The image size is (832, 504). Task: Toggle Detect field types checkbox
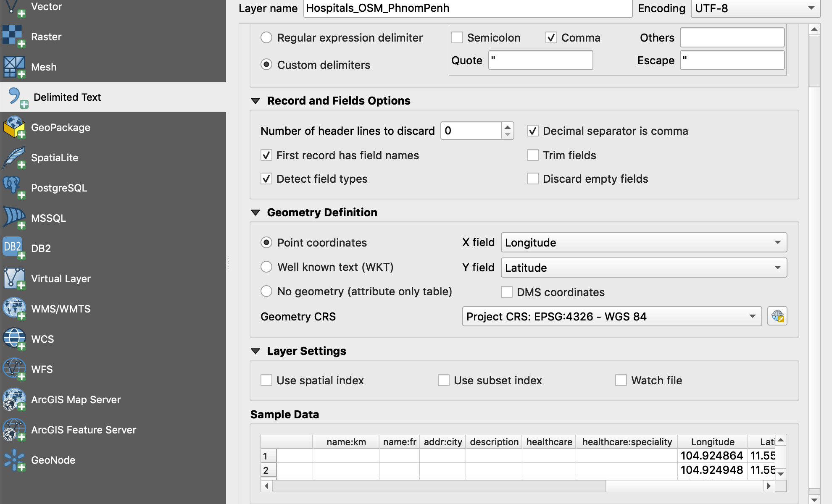pos(266,178)
